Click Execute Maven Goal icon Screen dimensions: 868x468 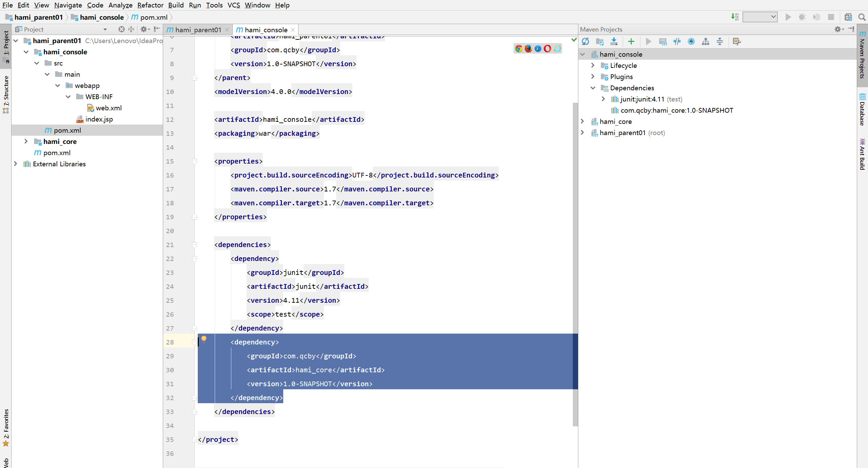(662, 41)
